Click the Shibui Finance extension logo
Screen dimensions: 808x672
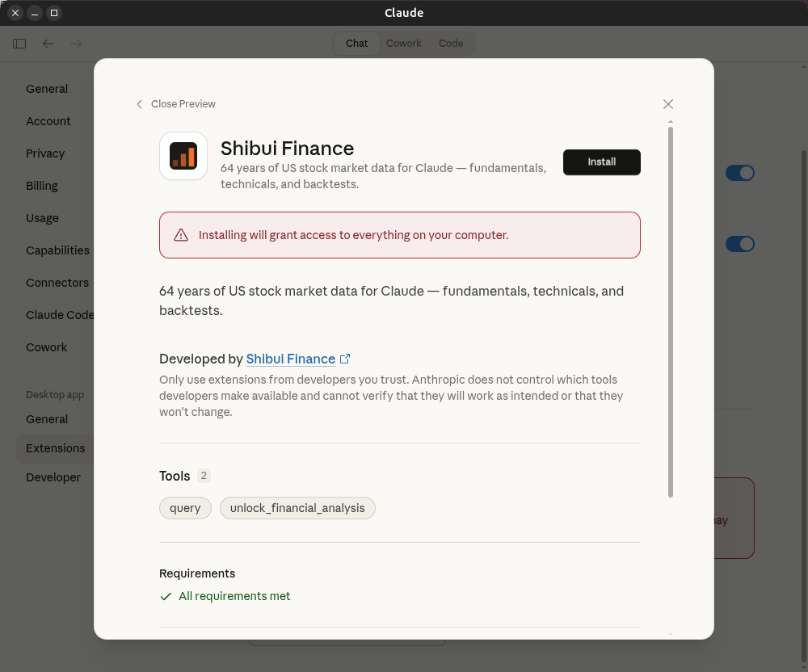pyautogui.click(x=183, y=156)
